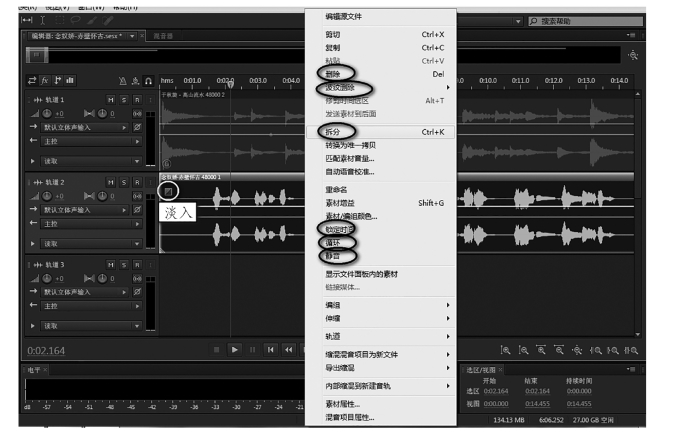The image size is (684, 435).
Task: Open the 波纹删除 submenu
Action: click(380, 88)
